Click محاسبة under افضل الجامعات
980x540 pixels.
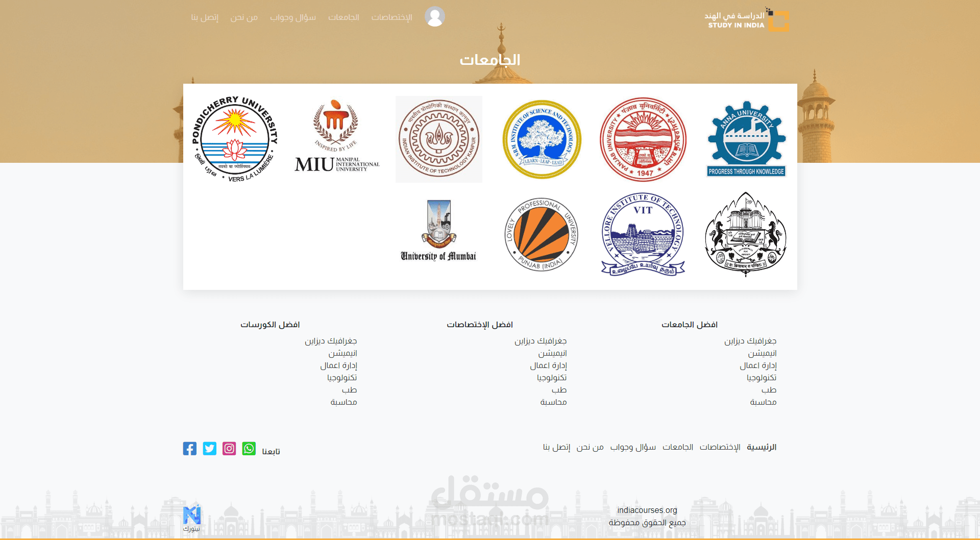tap(763, 402)
